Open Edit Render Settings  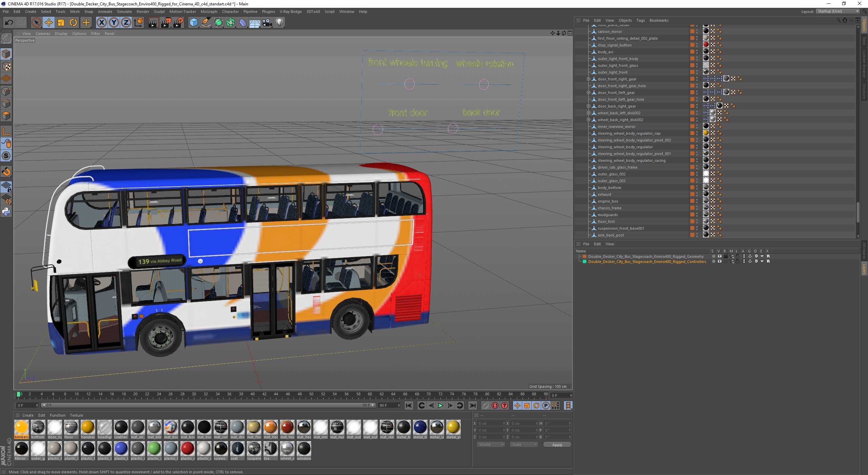point(178,22)
